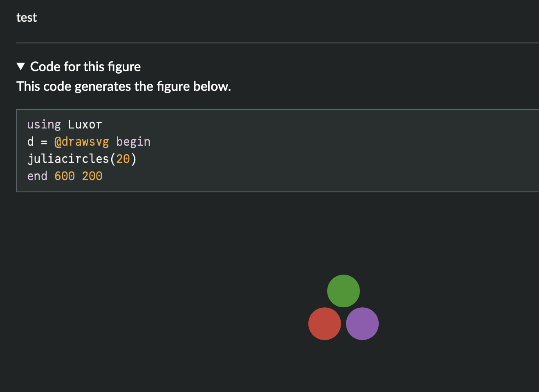Click the d variable assignment in the code
Screen dimensions: 539x392
click(x=29, y=141)
